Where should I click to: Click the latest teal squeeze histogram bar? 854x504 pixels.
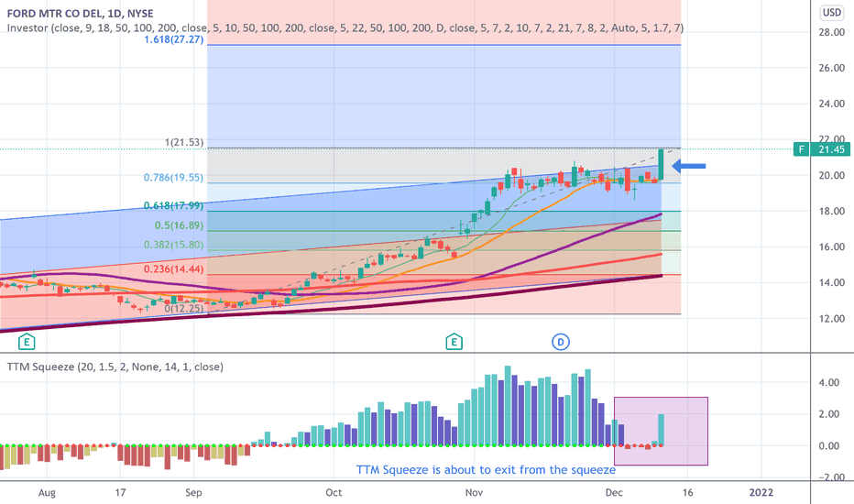[x=662, y=430]
